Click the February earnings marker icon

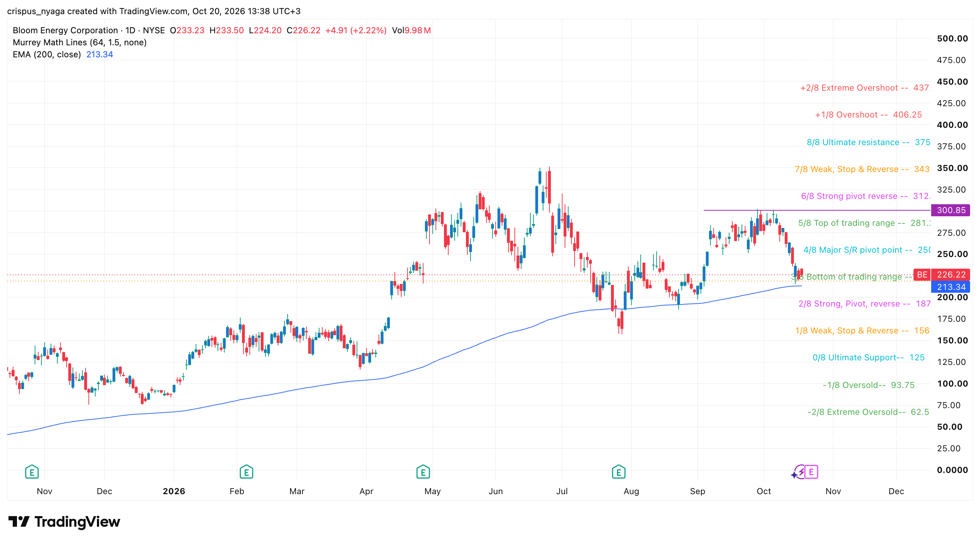(247, 472)
